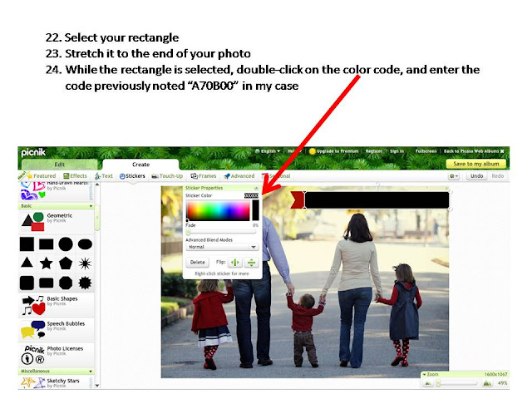Switch to the Edit tab
532x399 pixels.
coord(59,165)
